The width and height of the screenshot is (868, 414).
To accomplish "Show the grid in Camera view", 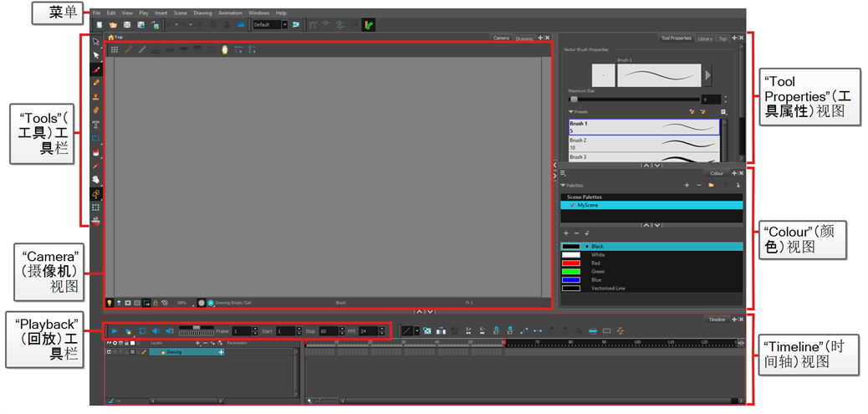I will coord(115,50).
